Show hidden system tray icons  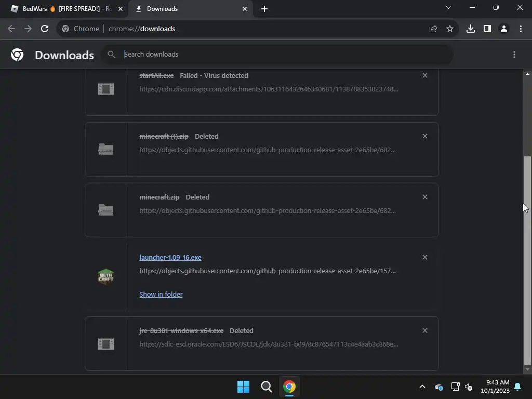pyautogui.click(x=422, y=387)
